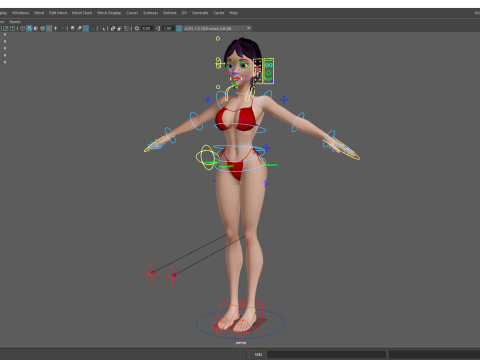Toggle the view transform icon

(179, 28)
